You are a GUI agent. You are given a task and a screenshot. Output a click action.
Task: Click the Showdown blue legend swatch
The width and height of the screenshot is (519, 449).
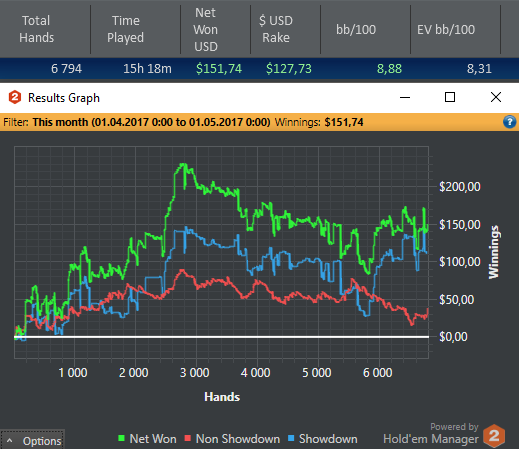point(291,438)
